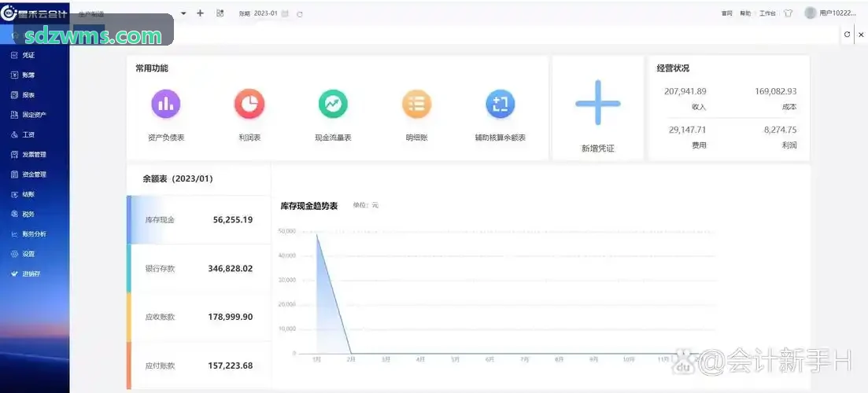Click the amount 56,255.19
Image resolution: width=868 pixels, height=393 pixels.
click(x=233, y=220)
